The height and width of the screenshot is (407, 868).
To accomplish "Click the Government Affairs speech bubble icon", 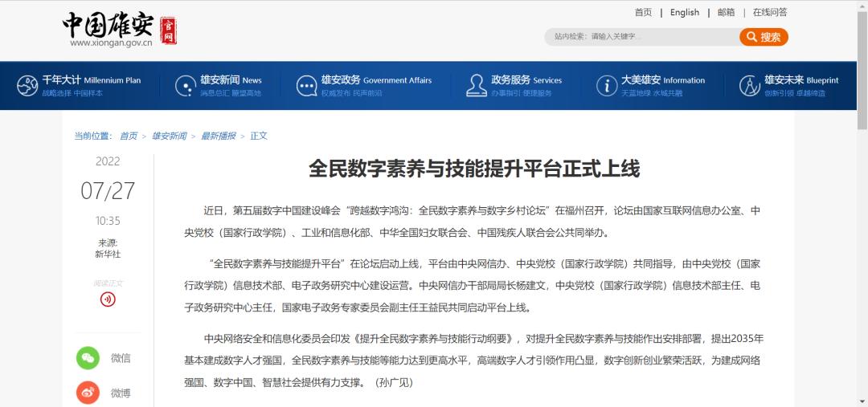I will pyautogui.click(x=307, y=86).
